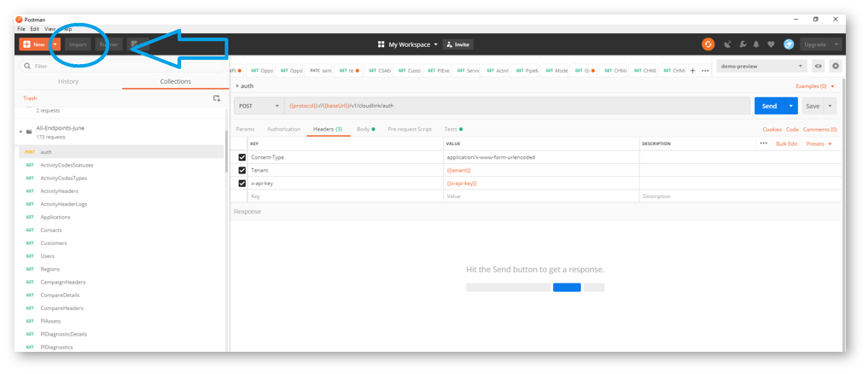
Task: Click the Invite button
Action: (x=457, y=44)
